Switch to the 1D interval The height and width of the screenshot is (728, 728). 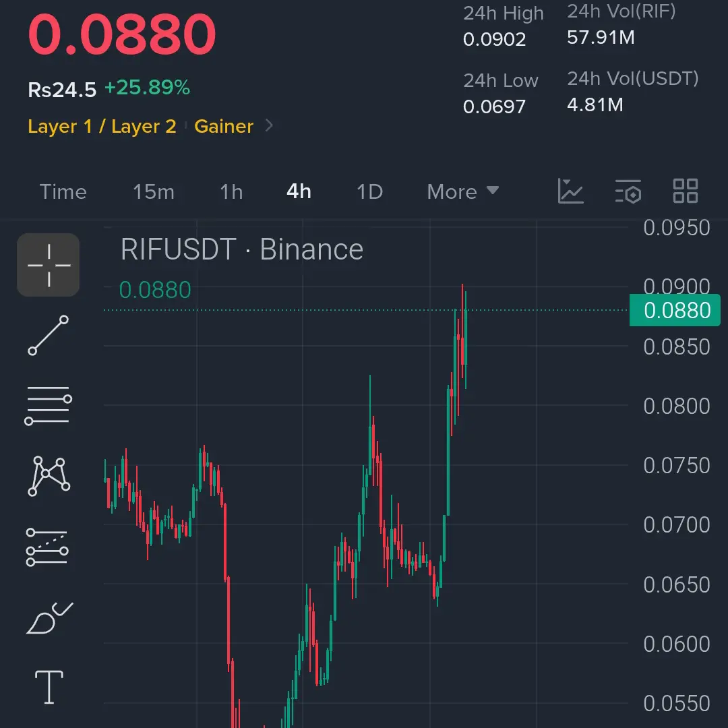369,191
